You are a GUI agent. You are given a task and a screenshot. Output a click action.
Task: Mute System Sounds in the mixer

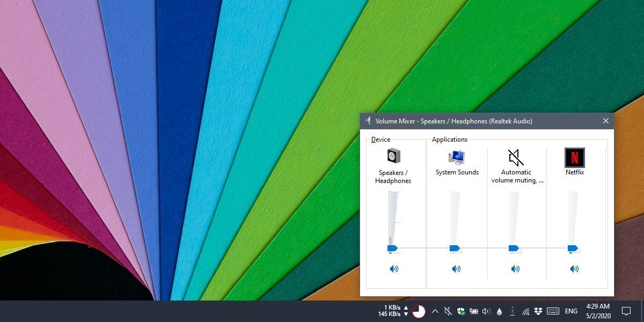point(456,269)
